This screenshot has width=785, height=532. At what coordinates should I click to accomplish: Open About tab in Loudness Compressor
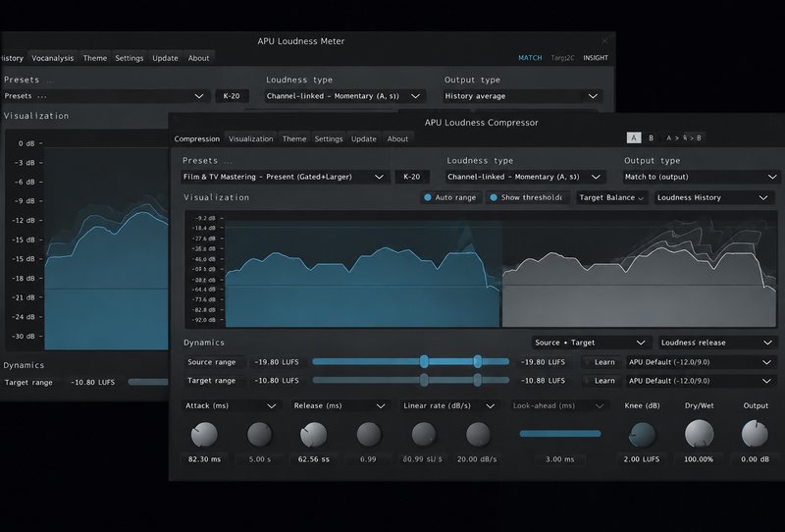point(397,138)
